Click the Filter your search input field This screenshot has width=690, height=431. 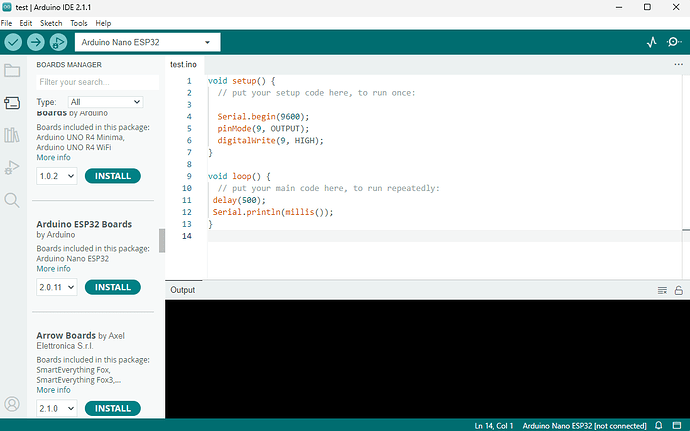[x=97, y=82]
